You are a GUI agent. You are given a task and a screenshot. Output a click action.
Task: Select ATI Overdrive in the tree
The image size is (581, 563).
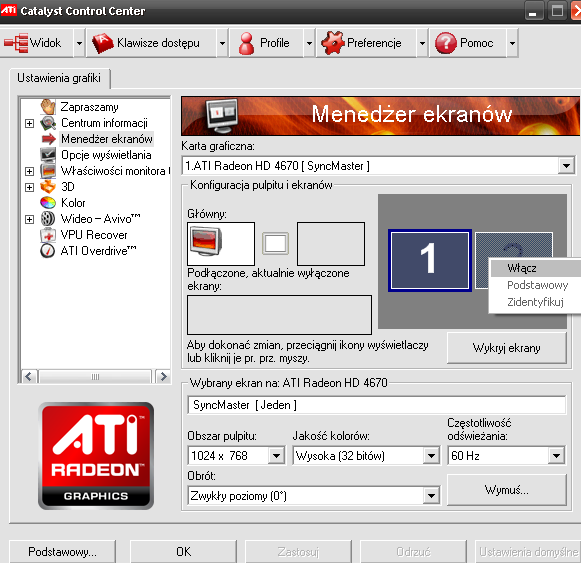(99, 251)
